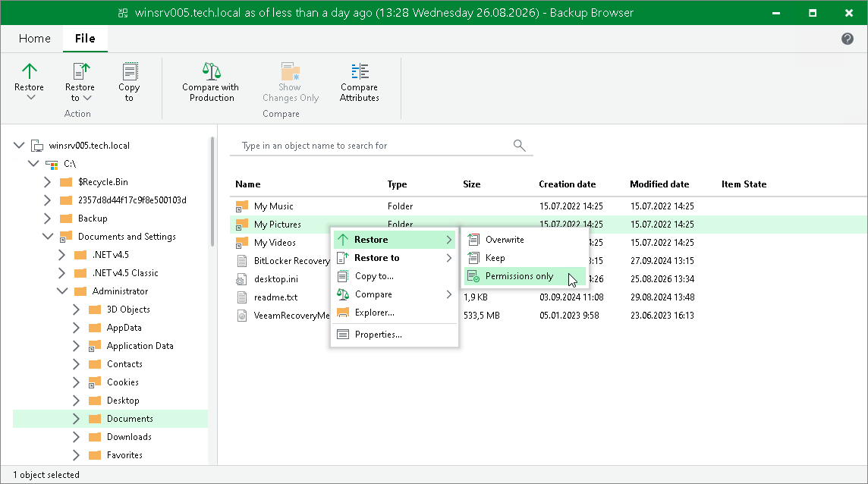Click the app icon in title bar
The image size is (868, 484).
pos(124,13)
